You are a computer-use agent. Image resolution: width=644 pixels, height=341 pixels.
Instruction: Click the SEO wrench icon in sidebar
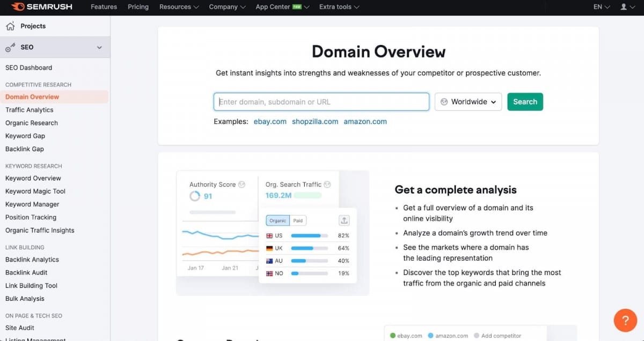pos(10,47)
